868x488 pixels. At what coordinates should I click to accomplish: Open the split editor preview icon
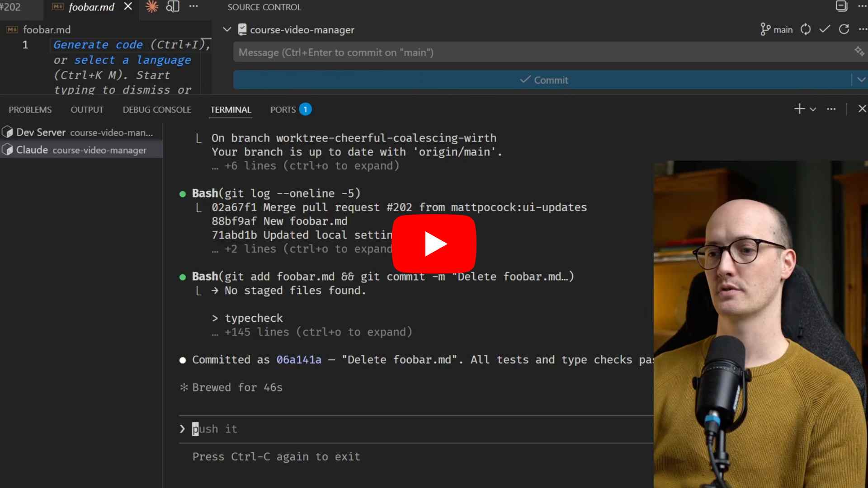click(x=173, y=7)
